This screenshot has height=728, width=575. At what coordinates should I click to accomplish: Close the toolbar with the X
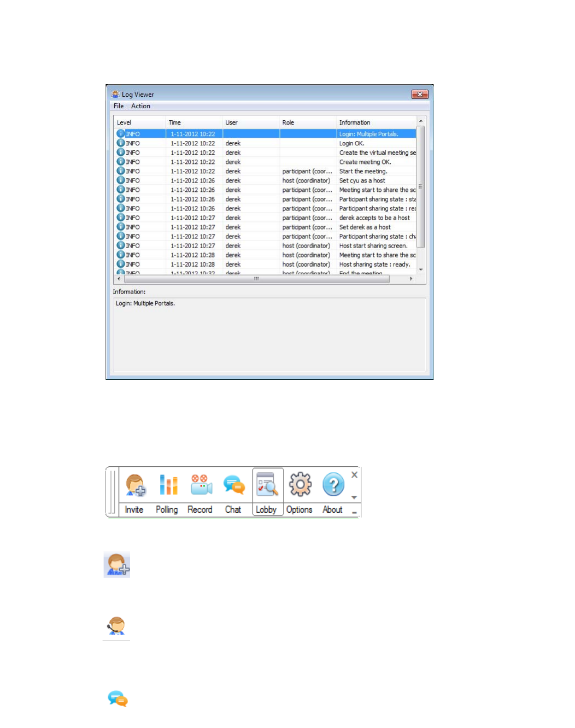[354, 475]
